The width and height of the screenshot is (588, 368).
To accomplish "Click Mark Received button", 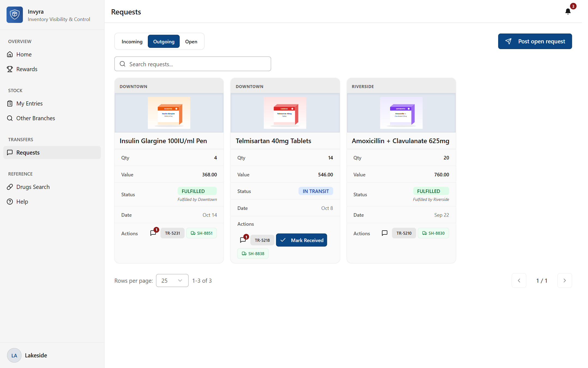I will pos(301,240).
